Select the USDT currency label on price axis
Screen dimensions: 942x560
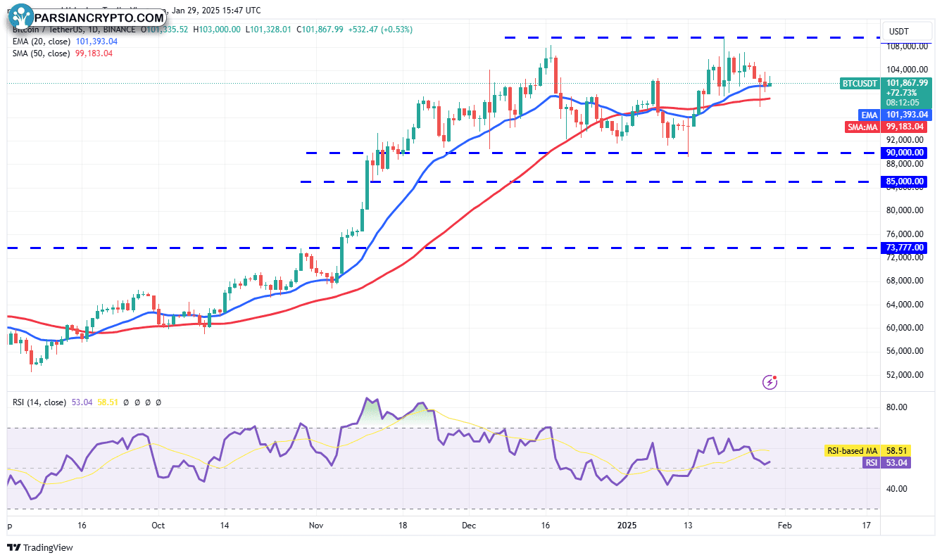(x=899, y=31)
